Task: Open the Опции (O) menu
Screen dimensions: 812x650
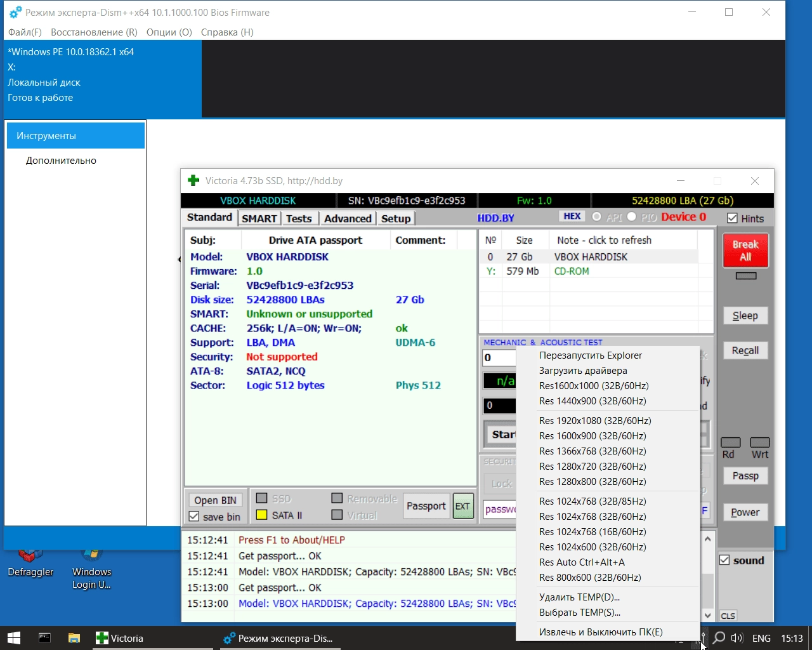Action: 169,32
